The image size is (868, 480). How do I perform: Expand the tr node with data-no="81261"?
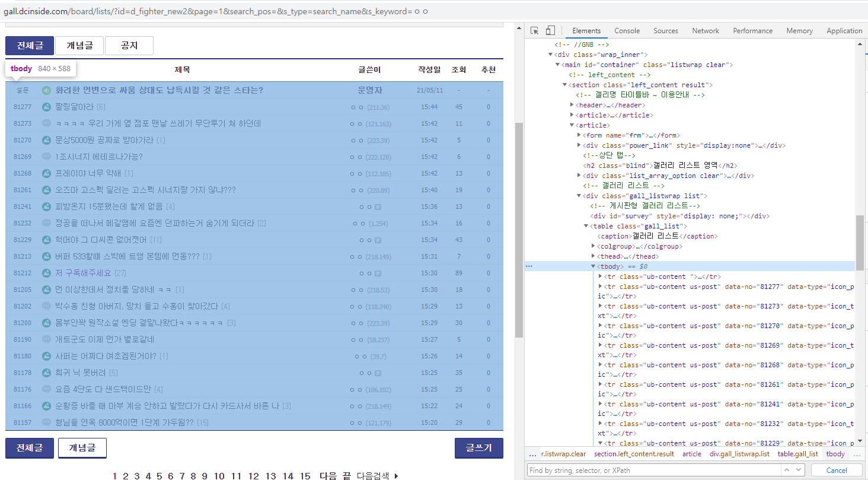click(x=601, y=384)
